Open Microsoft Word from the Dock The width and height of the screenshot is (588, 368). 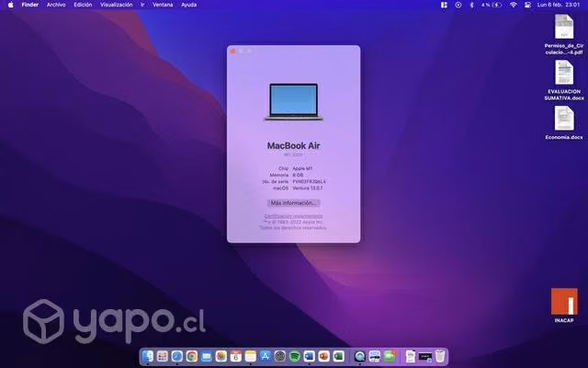tap(310, 356)
